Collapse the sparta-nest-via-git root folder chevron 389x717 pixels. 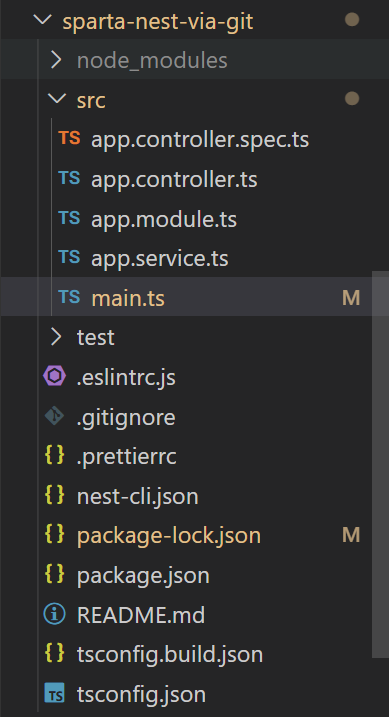coord(42,20)
